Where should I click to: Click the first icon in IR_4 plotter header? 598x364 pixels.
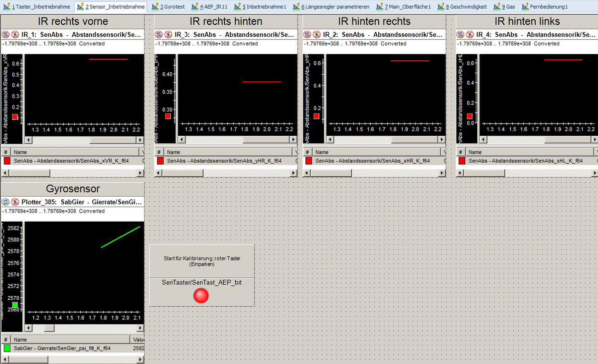coord(460,35)
